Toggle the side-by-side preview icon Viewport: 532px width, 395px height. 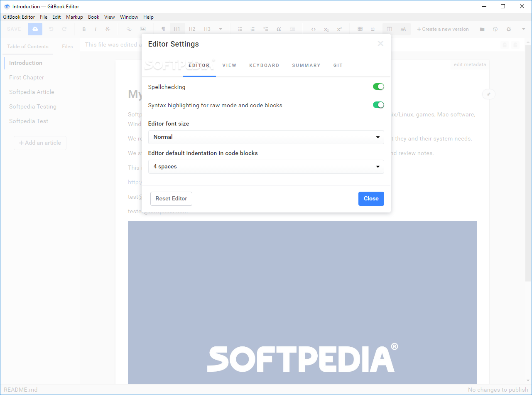point(389,29)
